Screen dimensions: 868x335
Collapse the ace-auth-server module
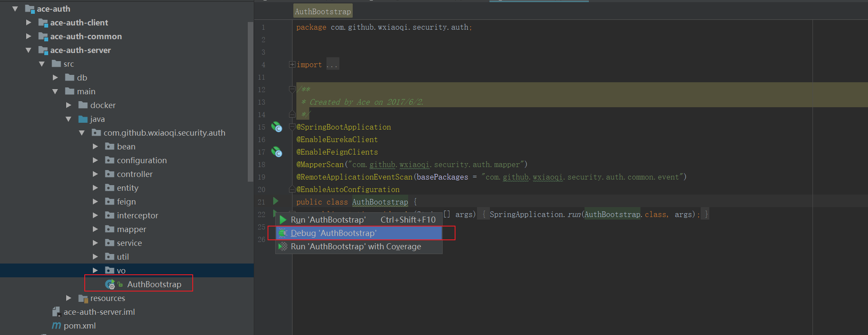28,50
